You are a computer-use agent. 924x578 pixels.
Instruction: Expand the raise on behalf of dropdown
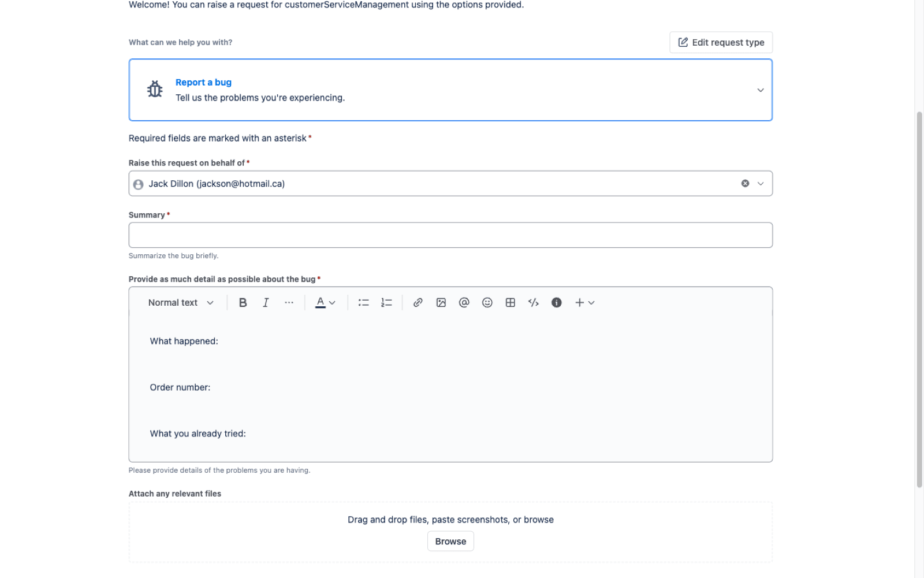(761, 183)
